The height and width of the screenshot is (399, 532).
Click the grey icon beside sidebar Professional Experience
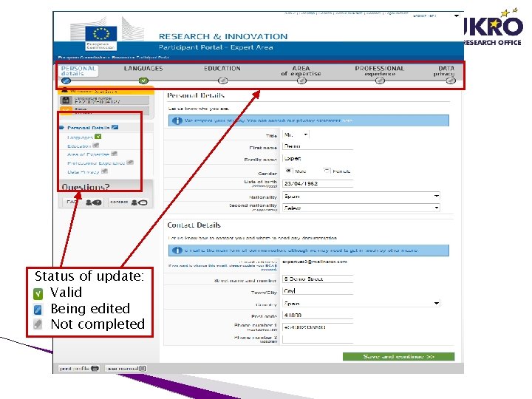tap(130, 163)
